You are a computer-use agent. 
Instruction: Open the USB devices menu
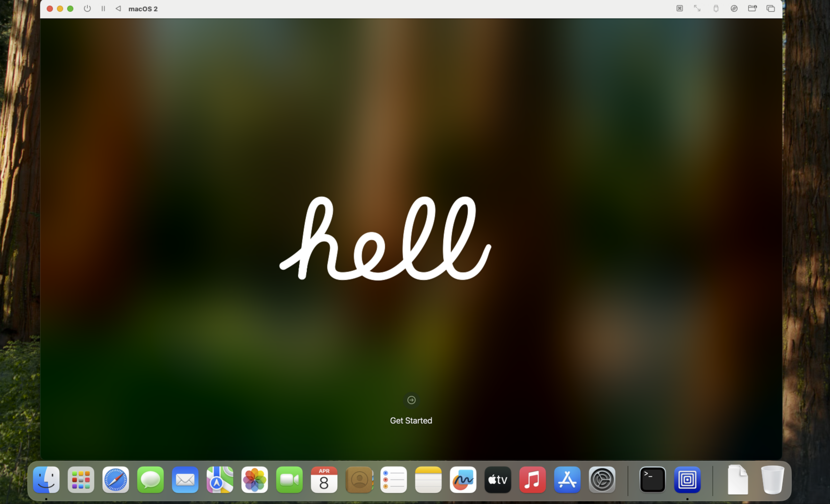[716, 8]
